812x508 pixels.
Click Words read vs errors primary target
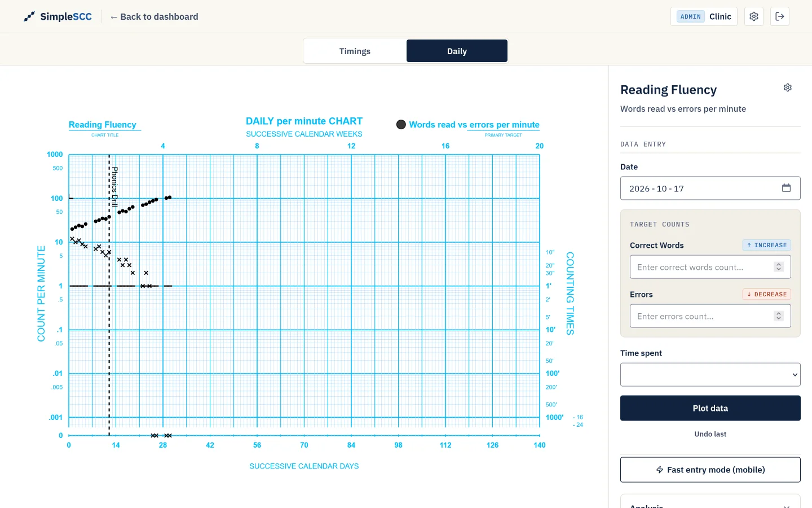click(x=474, y=125)
